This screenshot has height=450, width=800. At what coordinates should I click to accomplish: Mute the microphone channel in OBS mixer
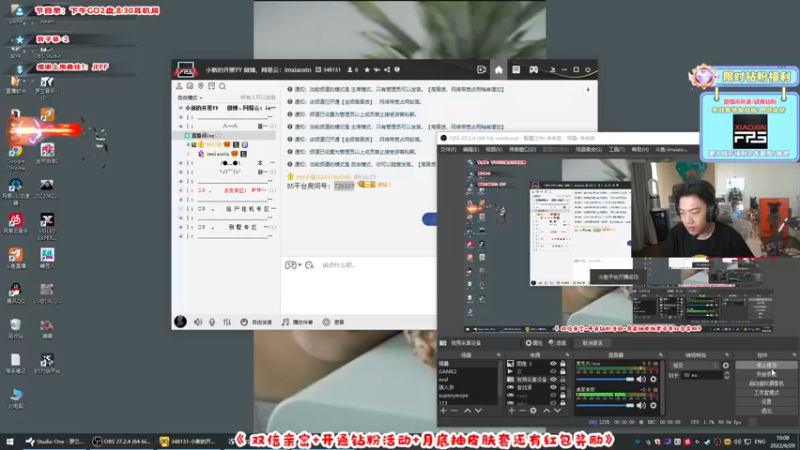tap(641, 379)
